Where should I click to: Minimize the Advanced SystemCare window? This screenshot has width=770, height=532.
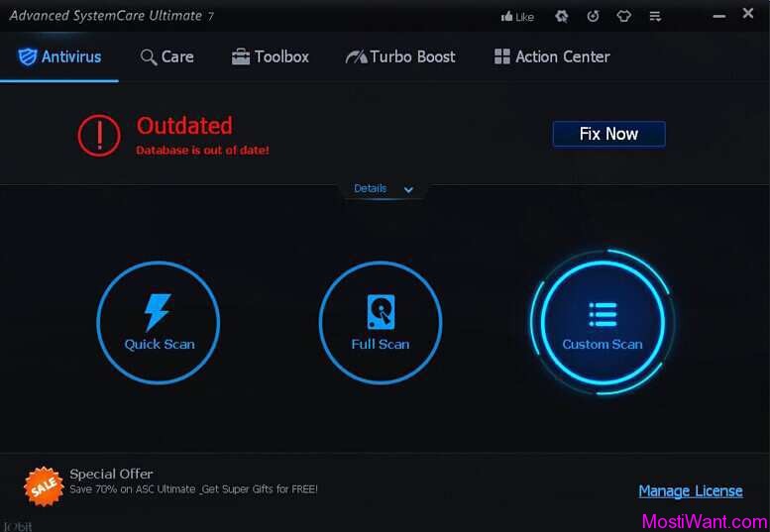pyautogui.click(x=718, y=16)
